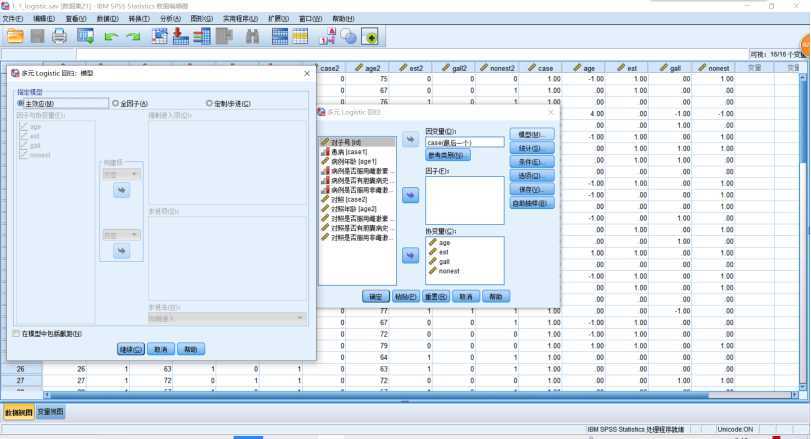Click the go to case toolbar icon

pos(160,37)
